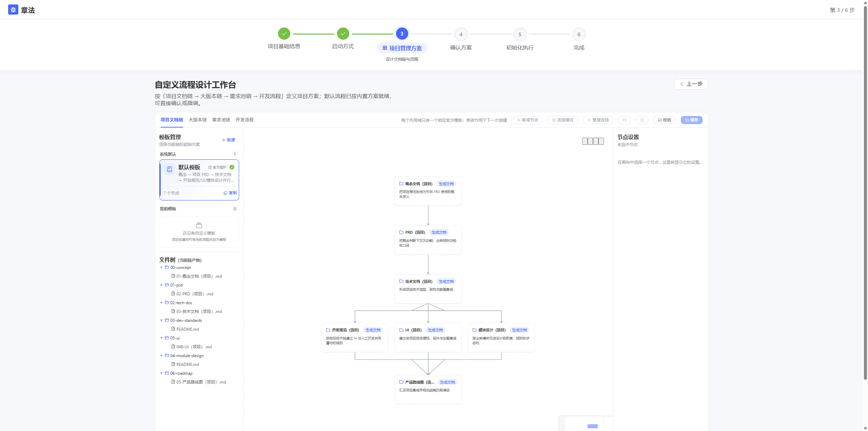
Task: Click the undo arrow icon in the toolbar
Action: pos(625,120)
